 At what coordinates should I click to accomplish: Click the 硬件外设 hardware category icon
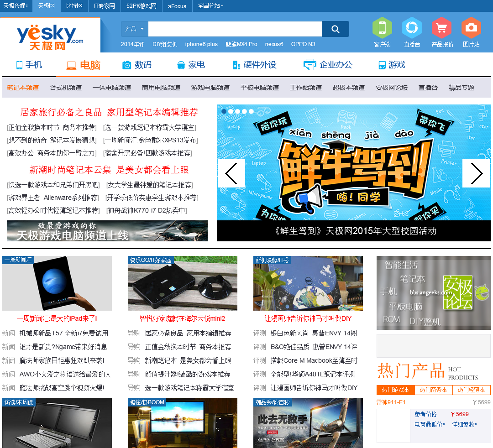point(236,65)
